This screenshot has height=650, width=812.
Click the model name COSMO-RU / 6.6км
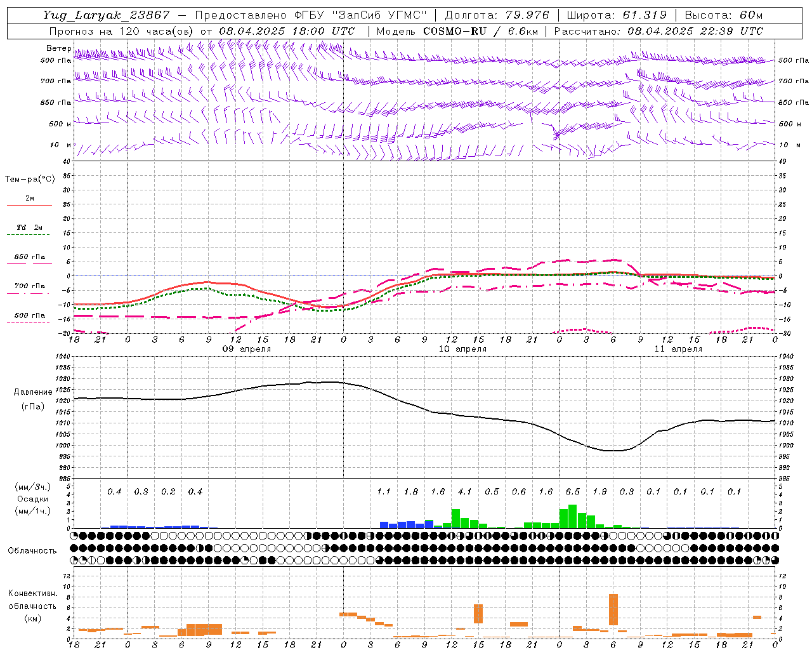[481, 30]
